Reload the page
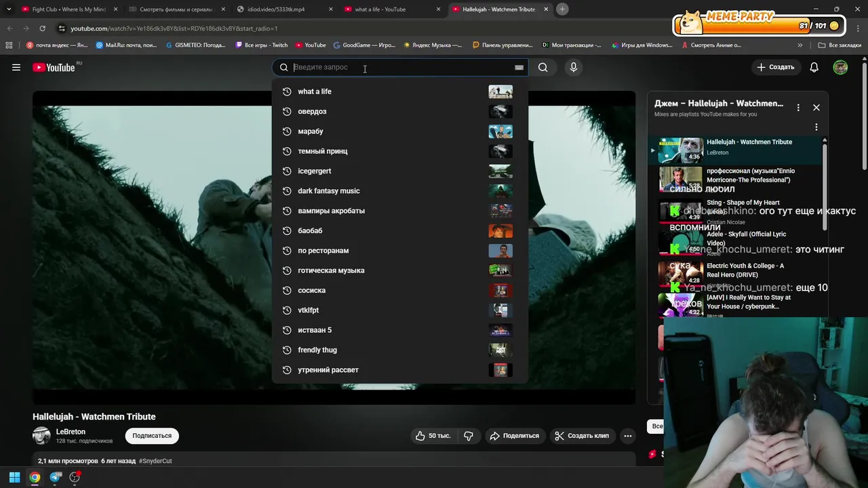This screenshot has height=488, width=868. [x=42, y=28]
